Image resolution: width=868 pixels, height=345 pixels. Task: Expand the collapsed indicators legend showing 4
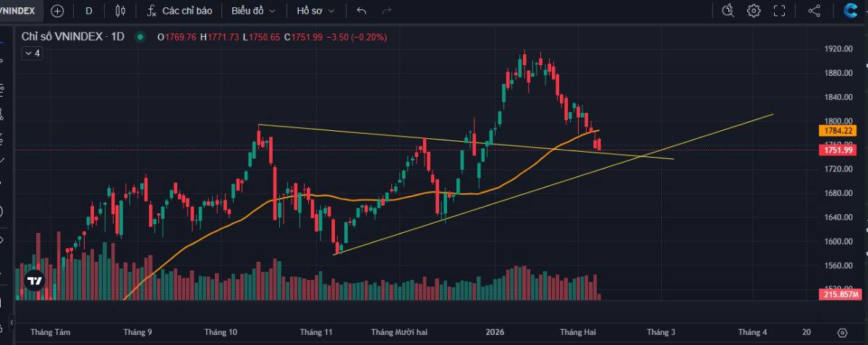32,53
